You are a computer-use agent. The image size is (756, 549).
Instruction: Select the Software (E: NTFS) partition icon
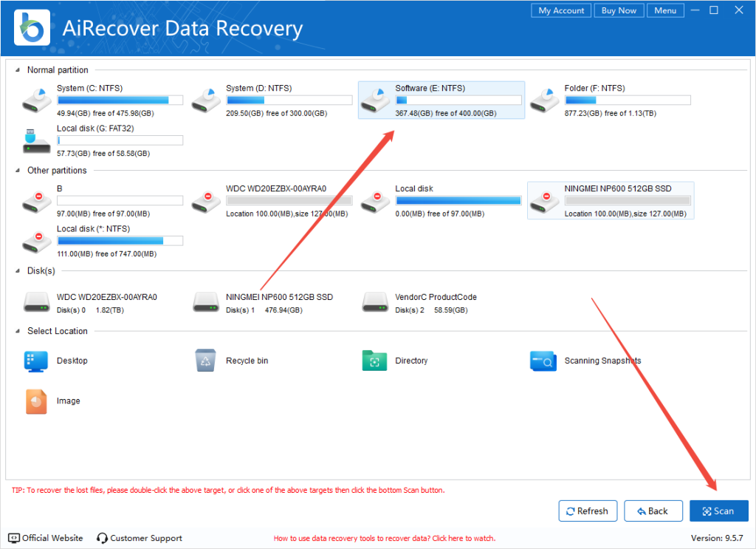coord(376,100)
